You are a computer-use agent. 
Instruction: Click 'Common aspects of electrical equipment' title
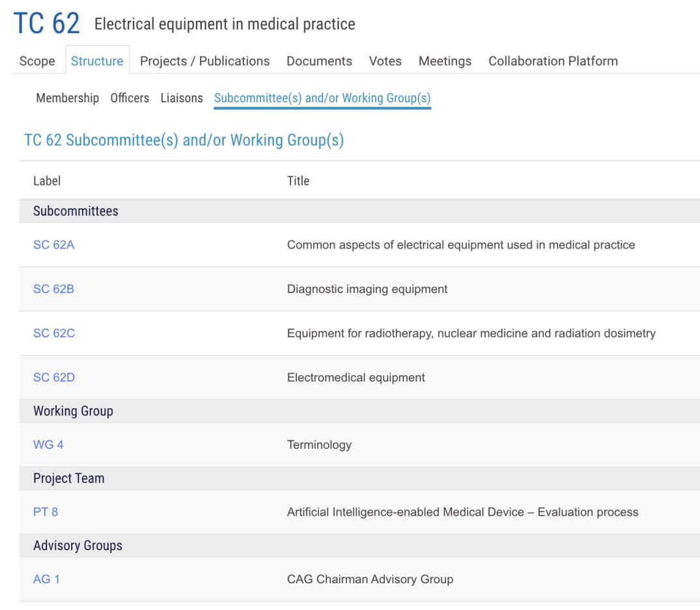(461, 245)
